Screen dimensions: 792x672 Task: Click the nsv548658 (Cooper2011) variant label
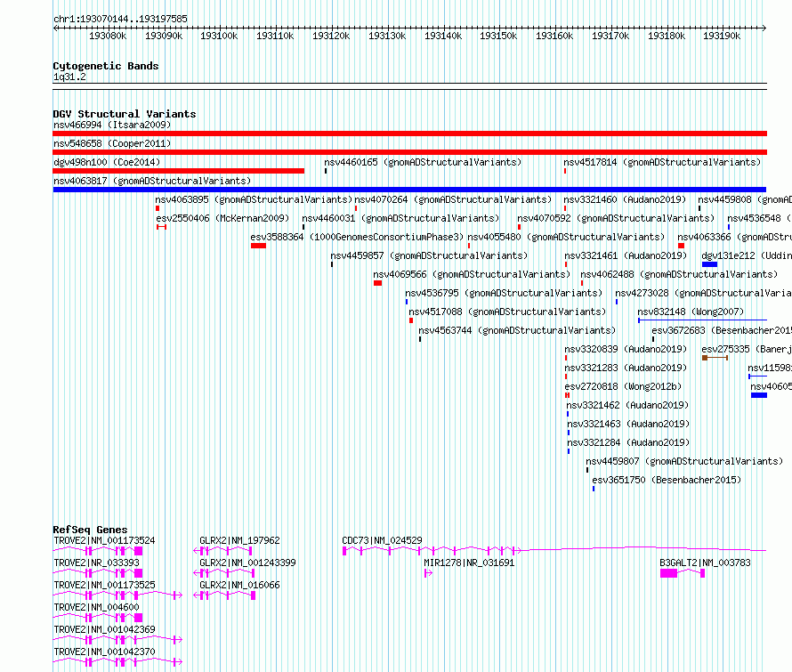112,143
